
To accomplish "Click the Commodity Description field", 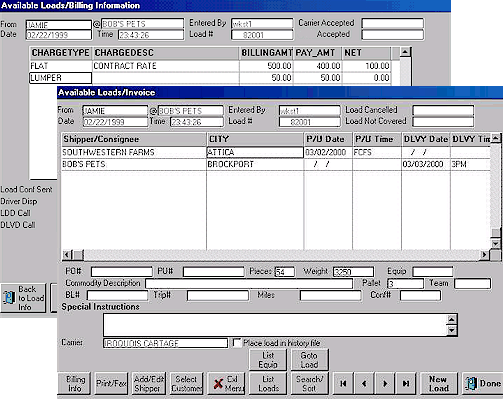I will (249, 283).
